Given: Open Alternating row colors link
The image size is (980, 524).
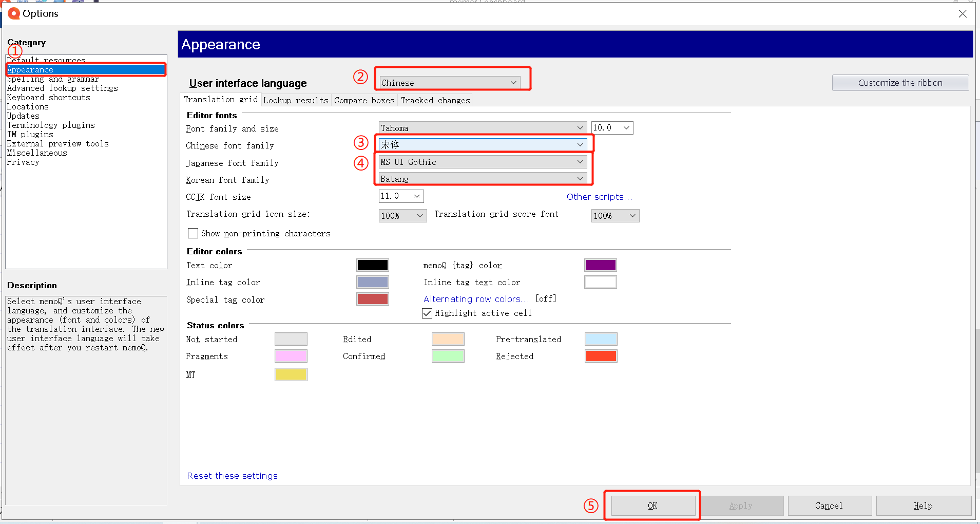Looking at the screenshot, I should click(476, 299).
